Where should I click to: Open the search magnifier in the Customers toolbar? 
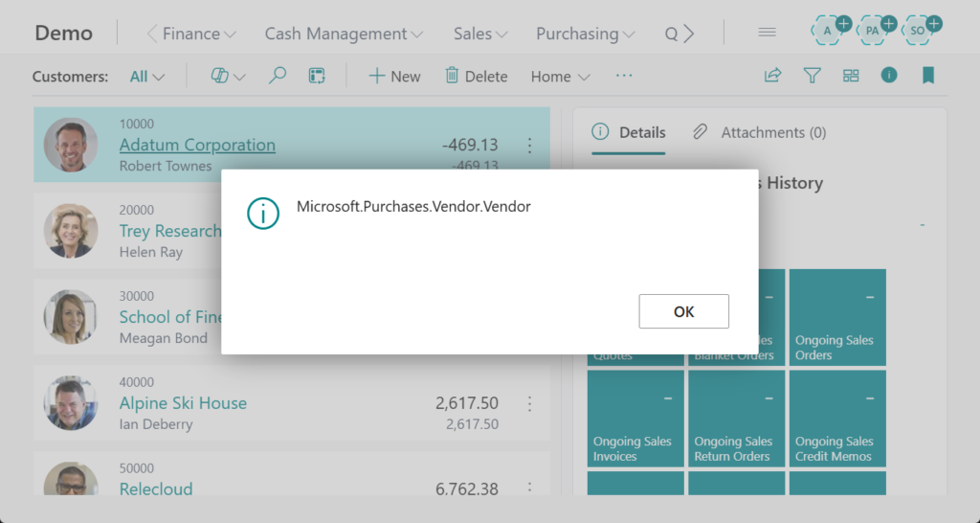(278, 76)
